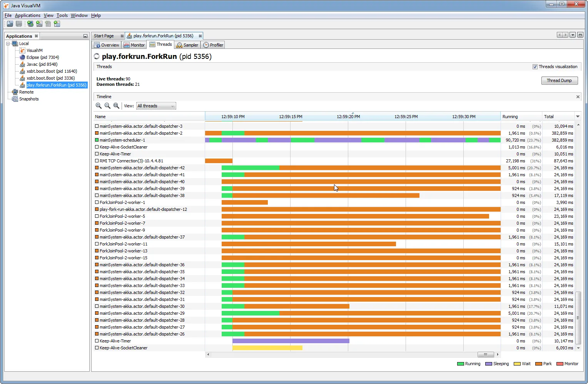
Task: Toggle checkbox for mainSystem-akka.actor.default-dispatcher-42
Action: coord(97,168)
